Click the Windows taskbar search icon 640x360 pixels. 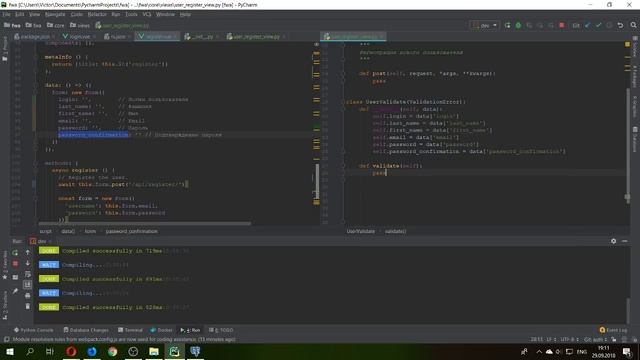point(30,351)
